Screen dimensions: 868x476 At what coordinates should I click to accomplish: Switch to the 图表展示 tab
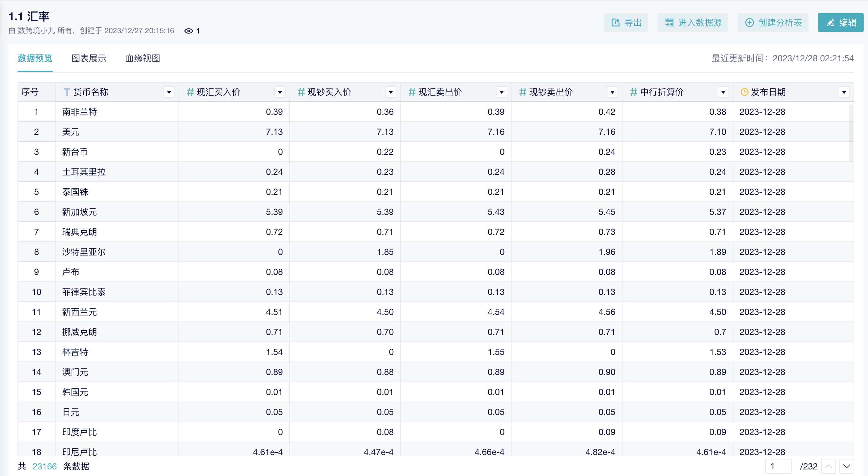point(89,58)
